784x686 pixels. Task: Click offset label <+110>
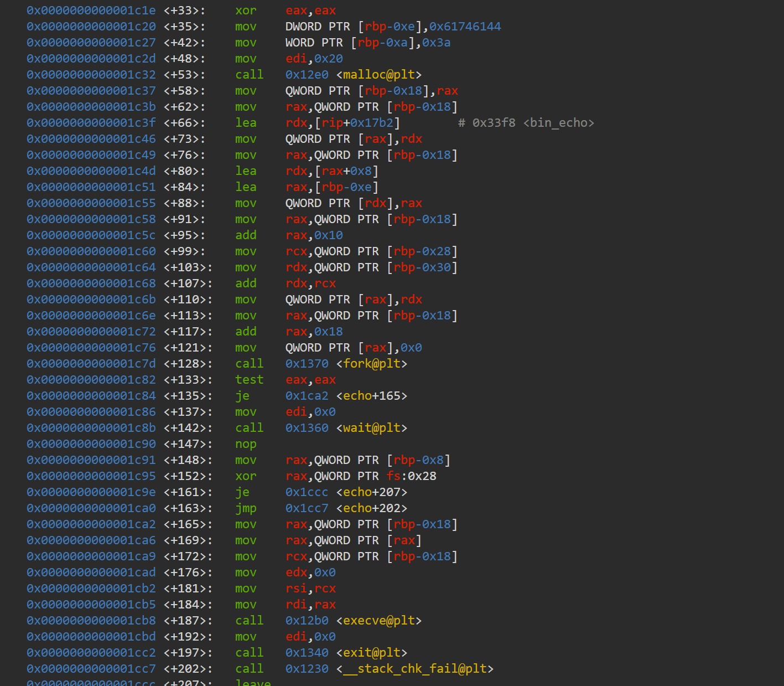pos(188,300)
